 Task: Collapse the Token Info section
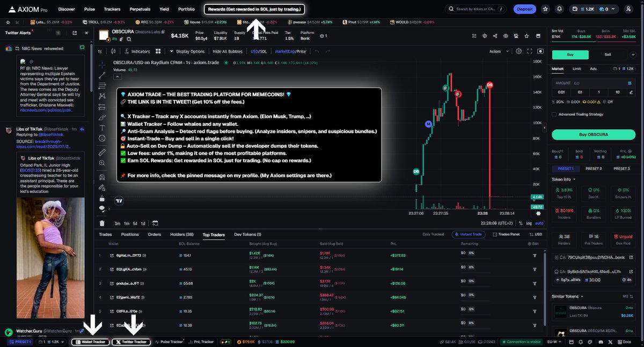(563, 179)
